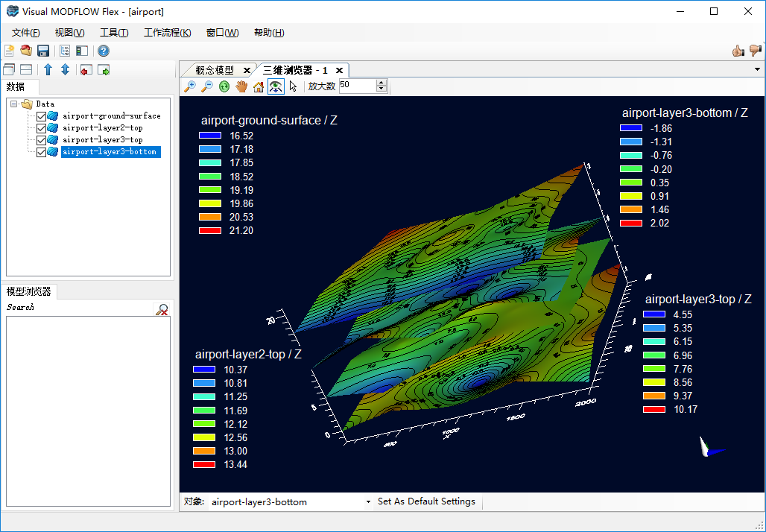
Task: Uncheck airport-layer3-top checkbox
Action: click(x=42, y=140)
